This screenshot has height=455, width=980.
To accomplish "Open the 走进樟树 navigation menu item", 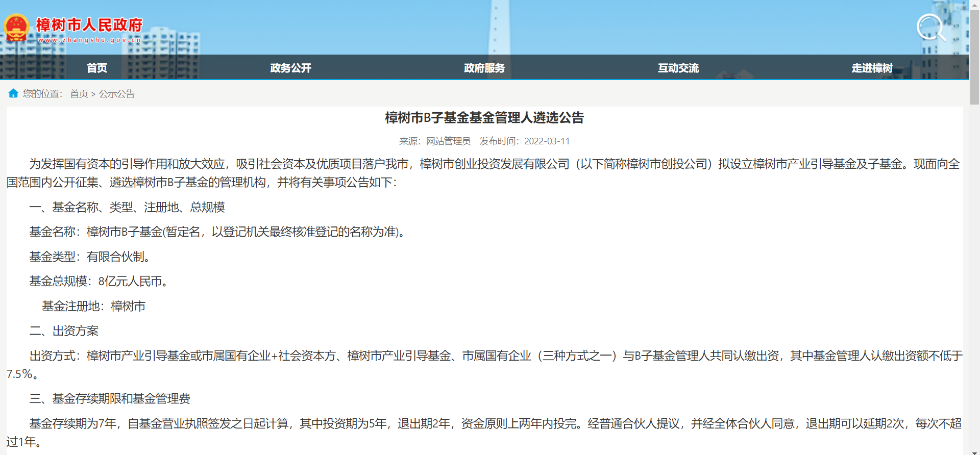I will click(x=872, y=68).
